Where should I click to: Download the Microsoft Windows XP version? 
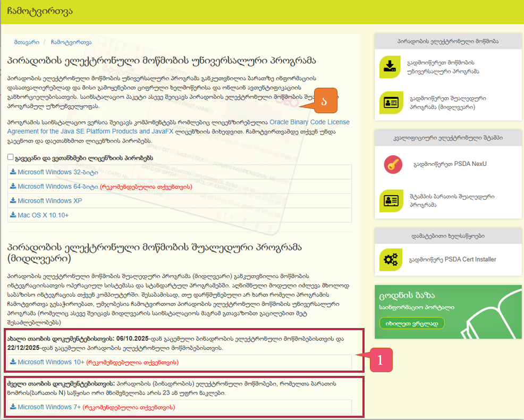pyautogui.click(x=50, y=201)
